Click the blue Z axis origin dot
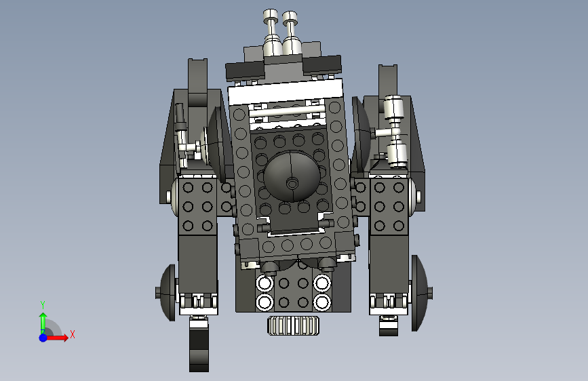 tap(43, 338)
